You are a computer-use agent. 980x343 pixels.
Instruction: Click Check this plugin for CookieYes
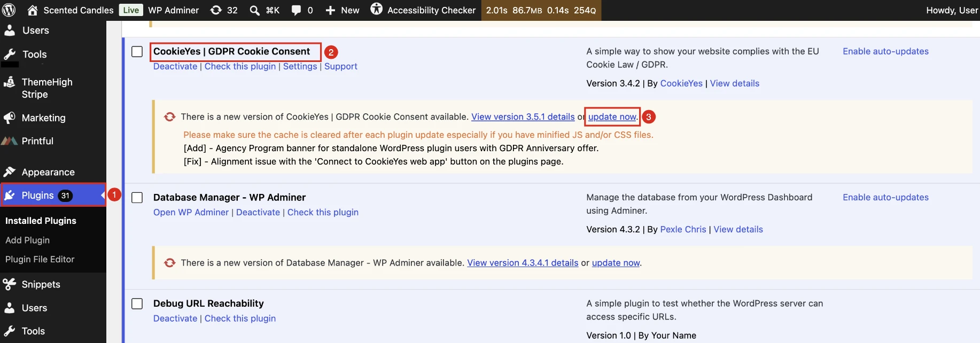point(240,66)
